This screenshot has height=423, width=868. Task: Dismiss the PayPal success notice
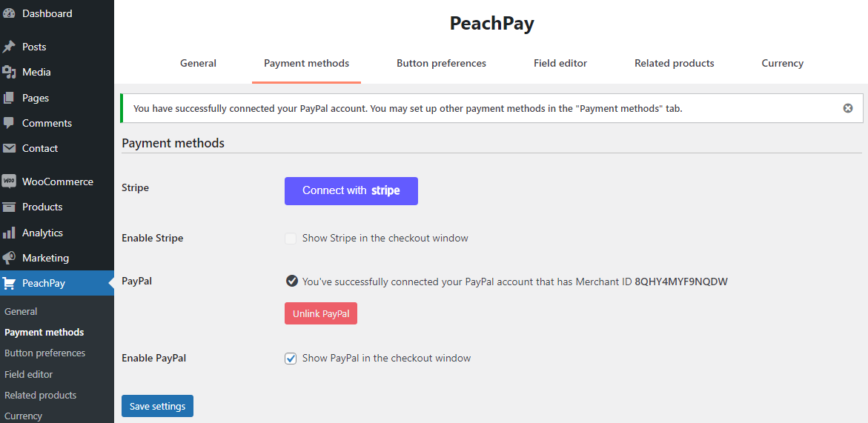(x=848, y=108)
